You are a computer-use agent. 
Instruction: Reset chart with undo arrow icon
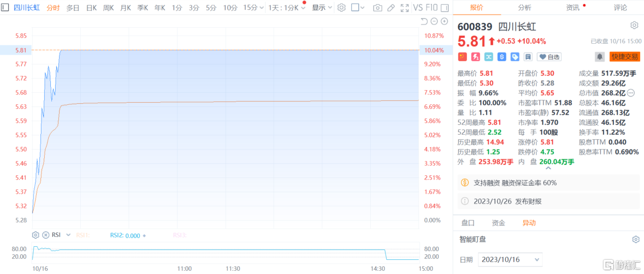[x=424, y=21]
